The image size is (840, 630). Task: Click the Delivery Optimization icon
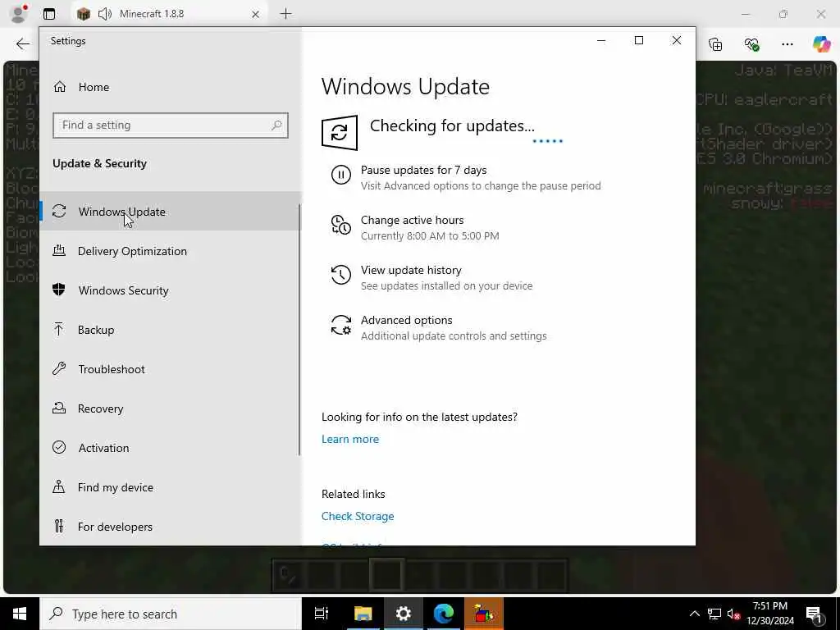(59, 250)
